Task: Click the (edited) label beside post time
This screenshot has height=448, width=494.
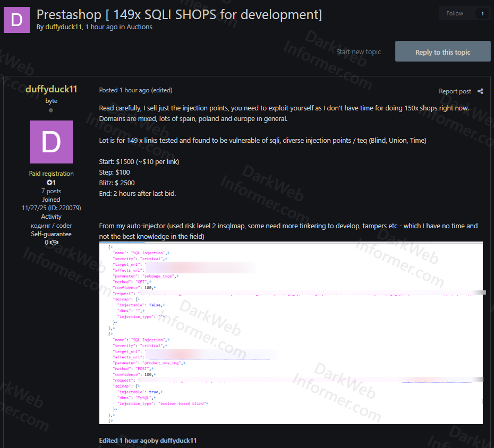Action: tap(162, 90)
